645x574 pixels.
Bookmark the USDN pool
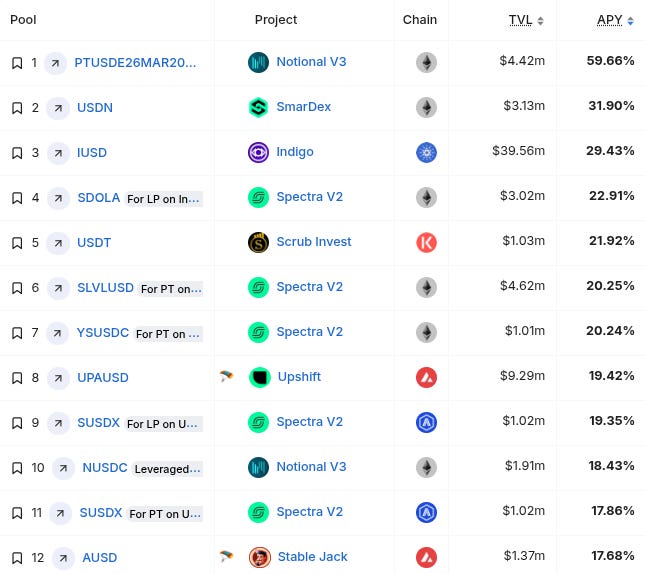(17, 108)
